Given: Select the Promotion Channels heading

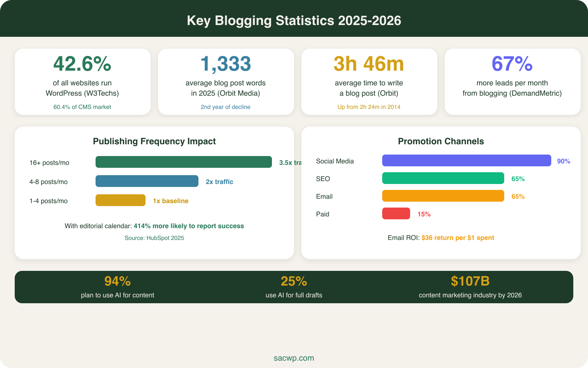Looking at the screenshot, I should tap(441, 141).
